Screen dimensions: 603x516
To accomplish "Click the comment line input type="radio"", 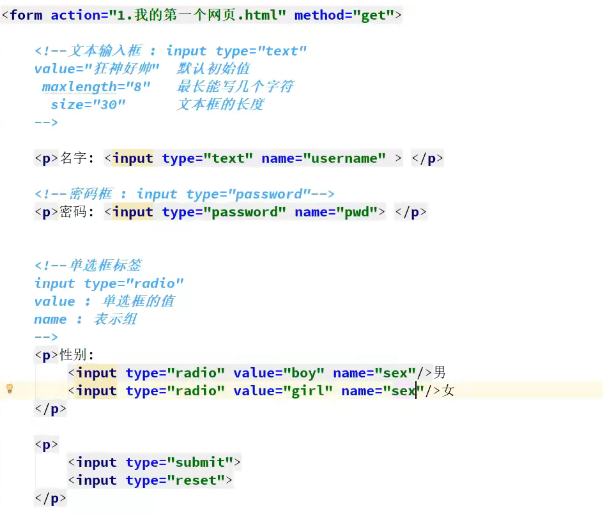I will (109, 283).
